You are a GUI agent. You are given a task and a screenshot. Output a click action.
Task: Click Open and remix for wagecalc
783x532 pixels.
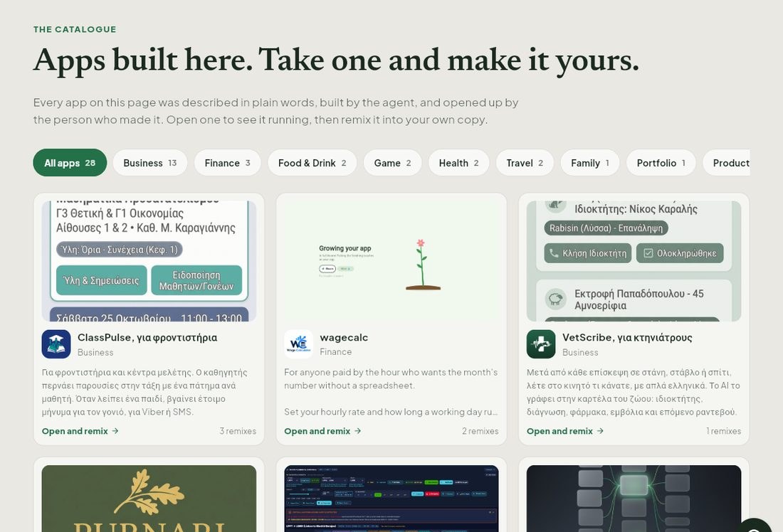tap(322, 431)
